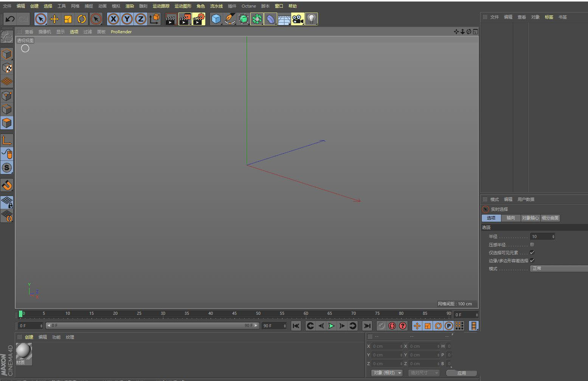
Task: Toggle the Y axis lock
Action: [127, 19]
